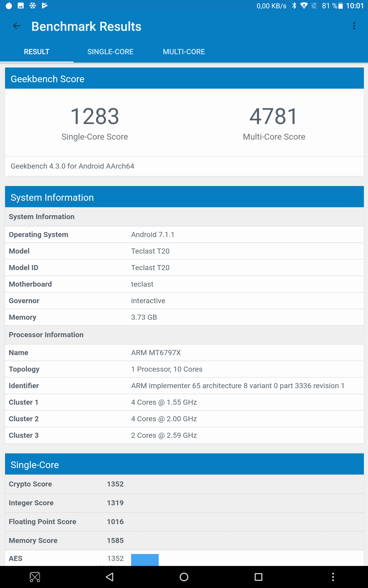Tap the blue System Information section header

coord(184,197)
